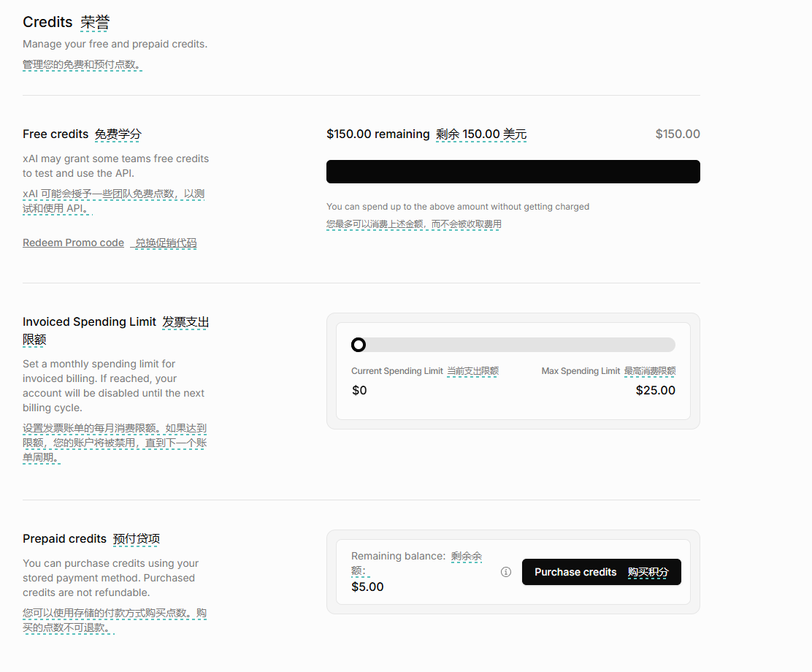
Task: Click the Invoiced Spending Limit slider track
Action: pyautogui.click(x=513, y=345)
